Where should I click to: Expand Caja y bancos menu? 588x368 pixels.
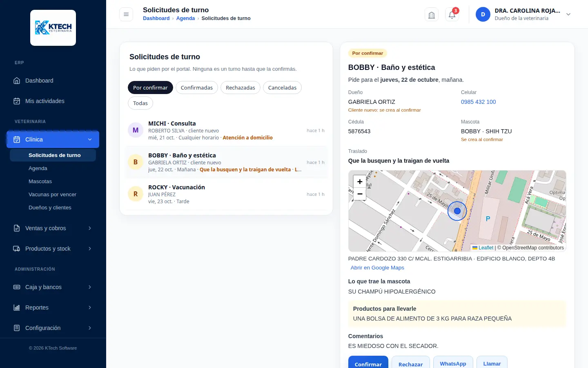[53, 287]
